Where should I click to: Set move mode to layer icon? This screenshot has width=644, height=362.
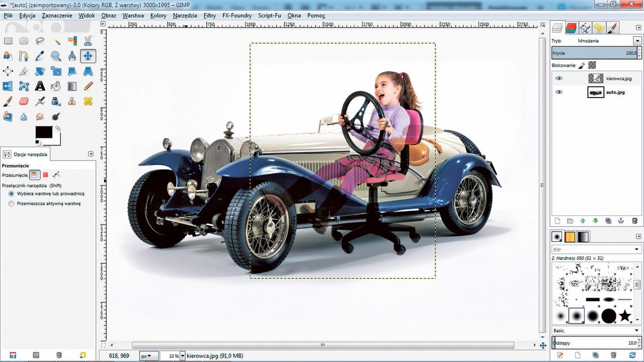[34, 175]
